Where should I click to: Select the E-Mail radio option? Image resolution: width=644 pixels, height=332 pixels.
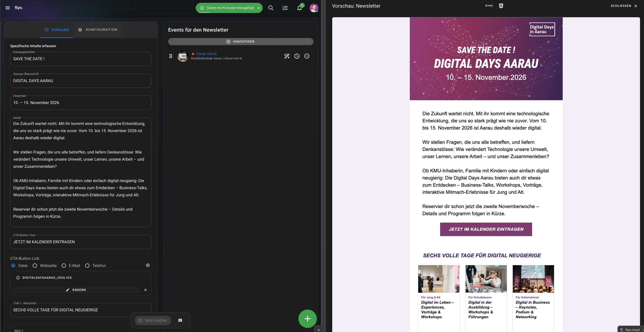pos(64,266)
